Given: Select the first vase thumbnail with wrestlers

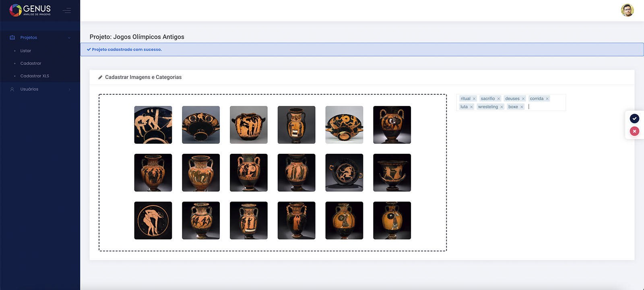Looking at the screenshot, I should coord(153,125).
